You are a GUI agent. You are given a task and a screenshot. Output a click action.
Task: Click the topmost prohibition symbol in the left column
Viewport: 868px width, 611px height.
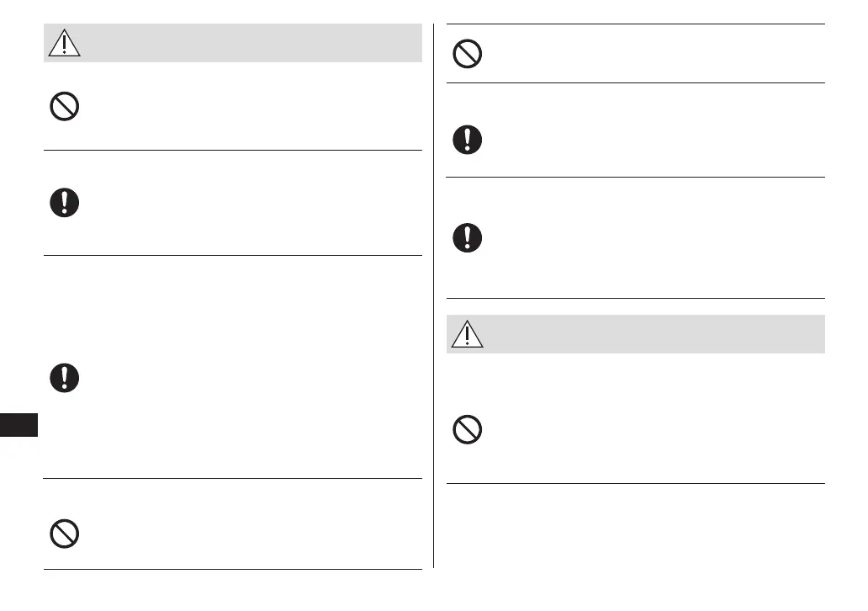tap(65, 106)
